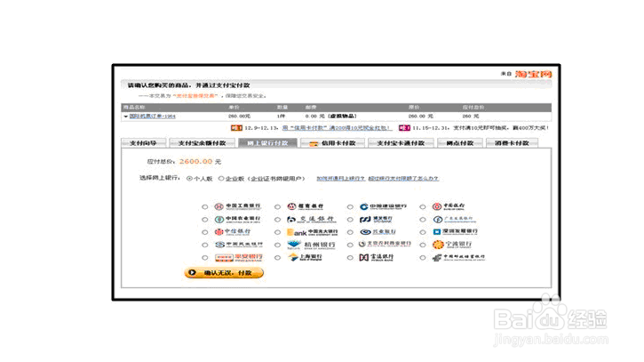Click the 平安银行 bank logo
The width and height of the screenshot is (644, 362).
pyautogui.click(x=239, y=258)
